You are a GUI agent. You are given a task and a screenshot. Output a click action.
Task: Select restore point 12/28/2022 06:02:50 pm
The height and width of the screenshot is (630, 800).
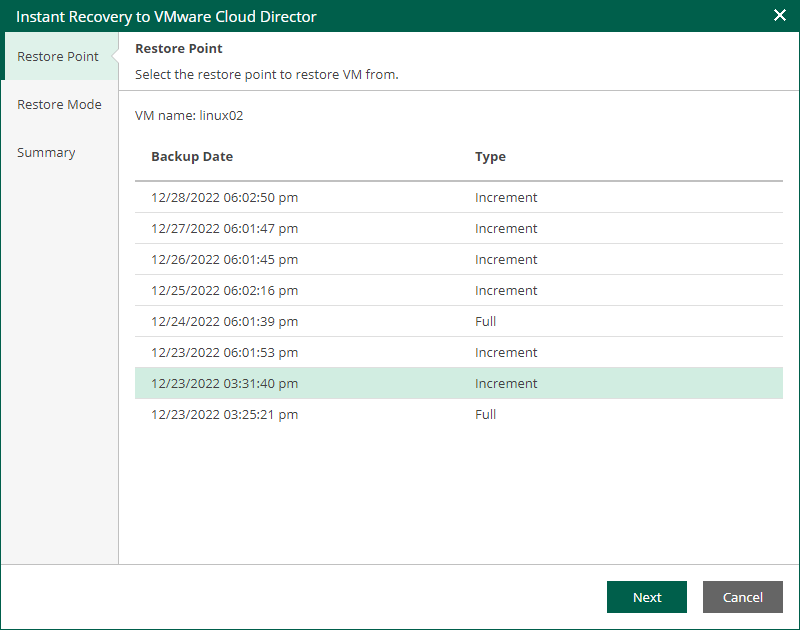tap(224, 197)
